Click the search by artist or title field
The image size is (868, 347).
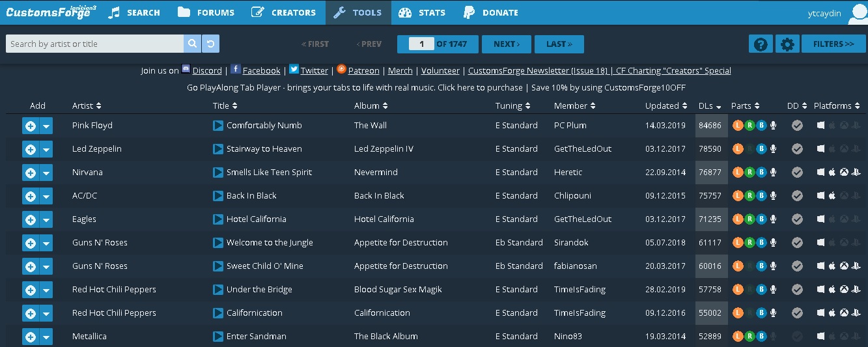94,44
